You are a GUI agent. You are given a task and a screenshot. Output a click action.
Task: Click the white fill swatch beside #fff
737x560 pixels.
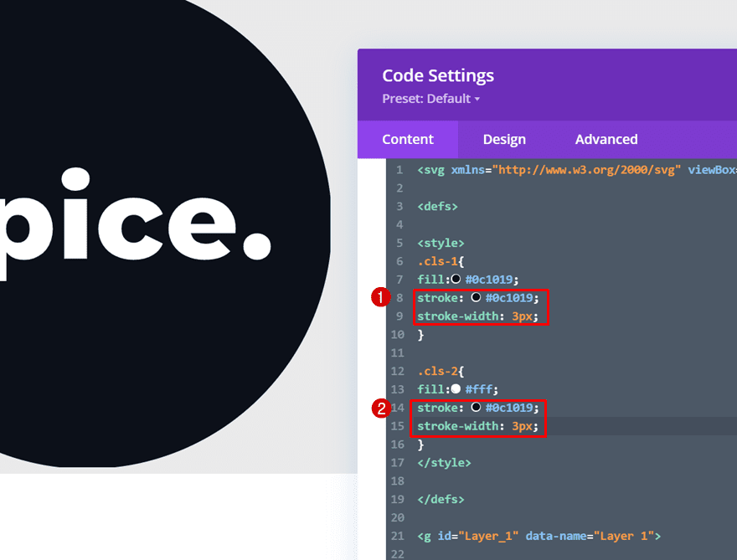(456, 389)
